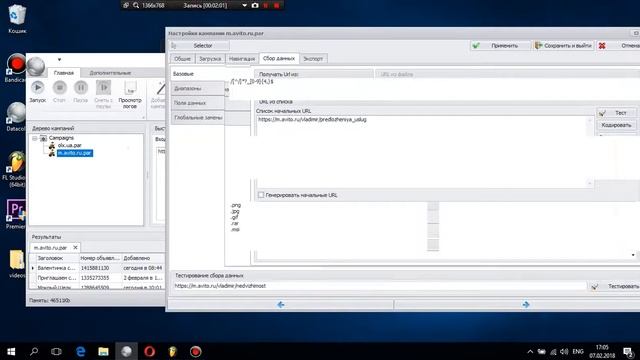Switch to the Экспорт tab
Screen dimensions: 640x360
313,59
